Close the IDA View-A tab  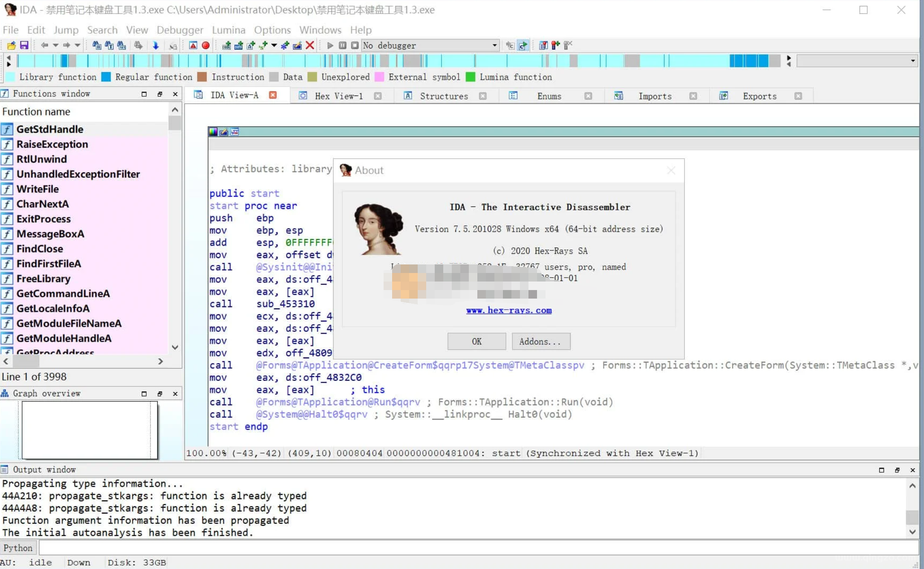(273, 95)
